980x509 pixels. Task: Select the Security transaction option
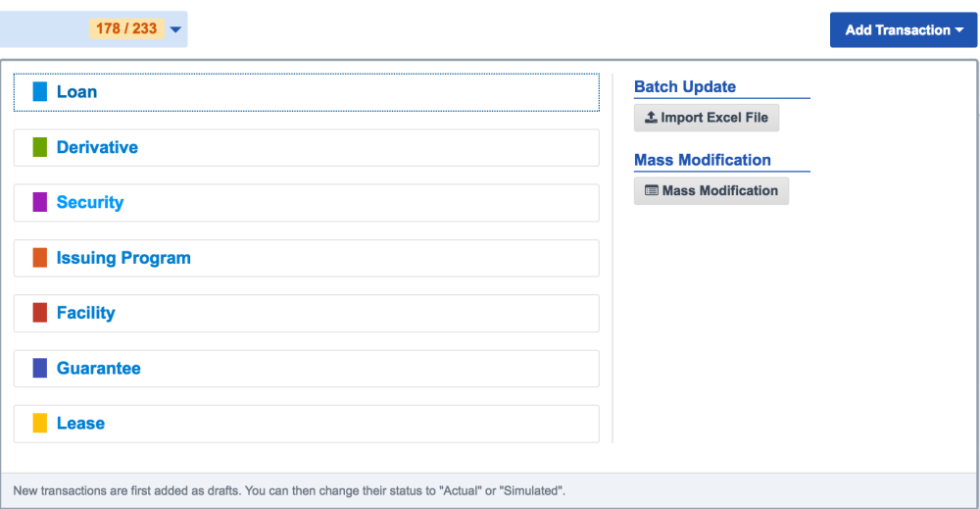click(306, 203)
